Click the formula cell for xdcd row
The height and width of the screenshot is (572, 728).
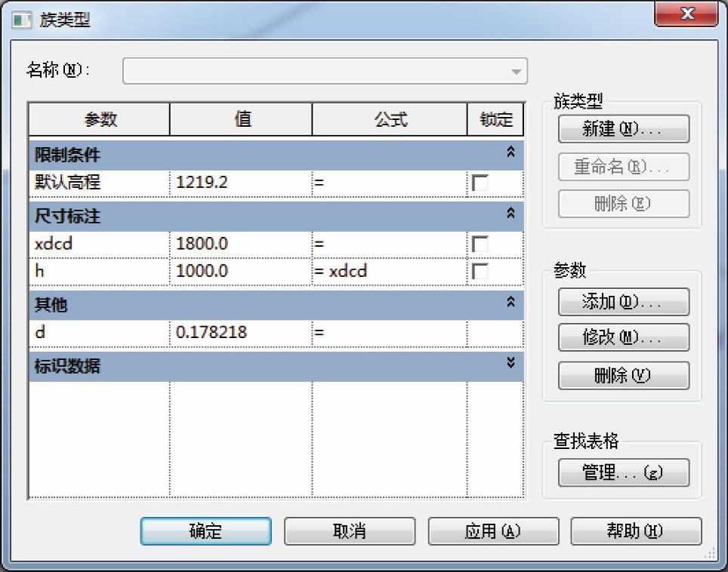tap(390, 244)
